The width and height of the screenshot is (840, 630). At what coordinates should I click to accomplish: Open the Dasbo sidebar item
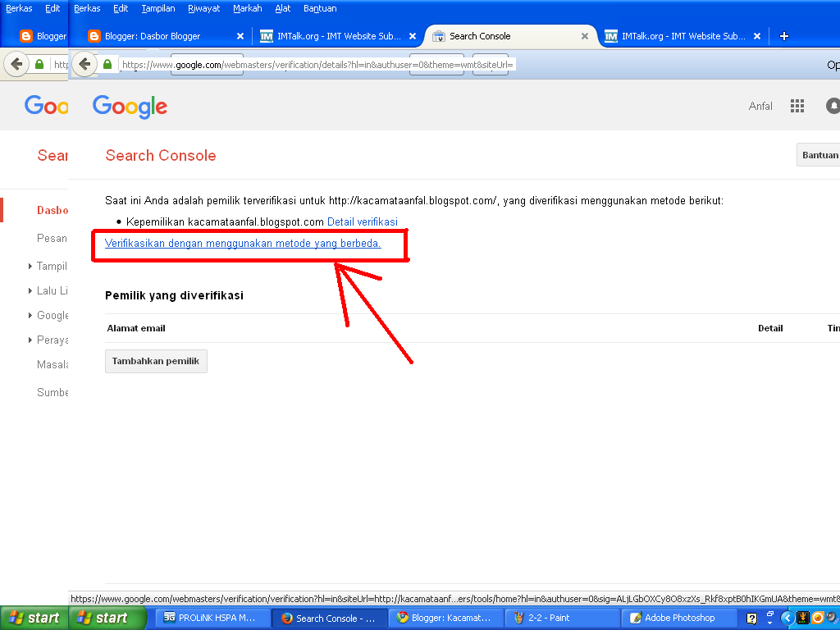coord(52,210)
